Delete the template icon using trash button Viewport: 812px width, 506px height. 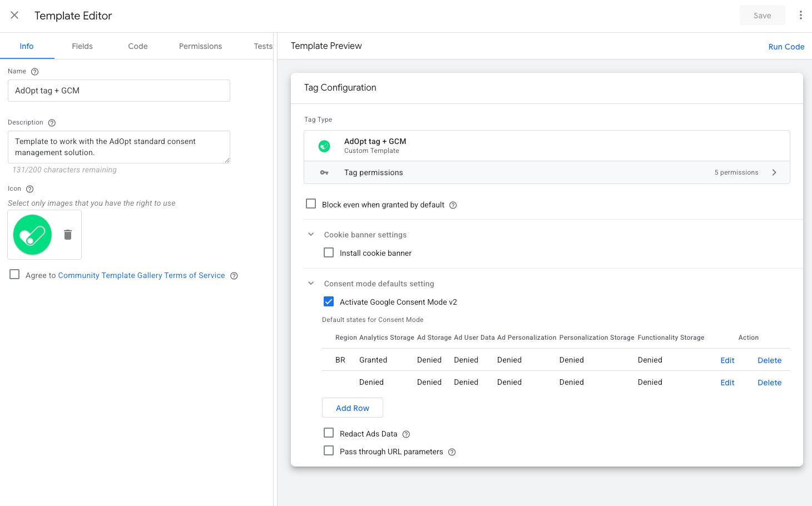(68, 235)
